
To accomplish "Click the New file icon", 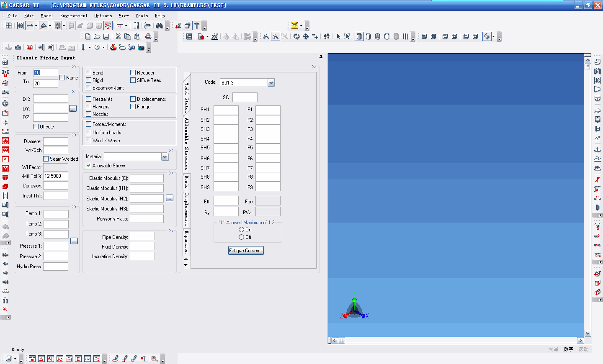I will pos(88,37).
